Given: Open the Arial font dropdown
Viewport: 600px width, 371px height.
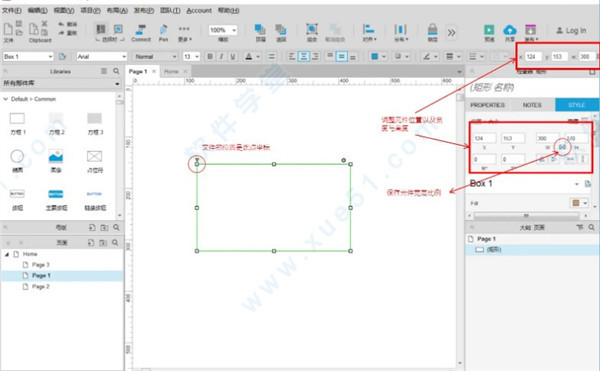Looking at the screenshot, I should pos(101,57).
